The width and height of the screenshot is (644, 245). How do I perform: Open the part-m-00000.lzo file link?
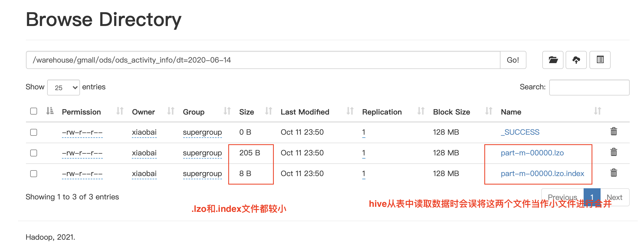tap(532, 153)
